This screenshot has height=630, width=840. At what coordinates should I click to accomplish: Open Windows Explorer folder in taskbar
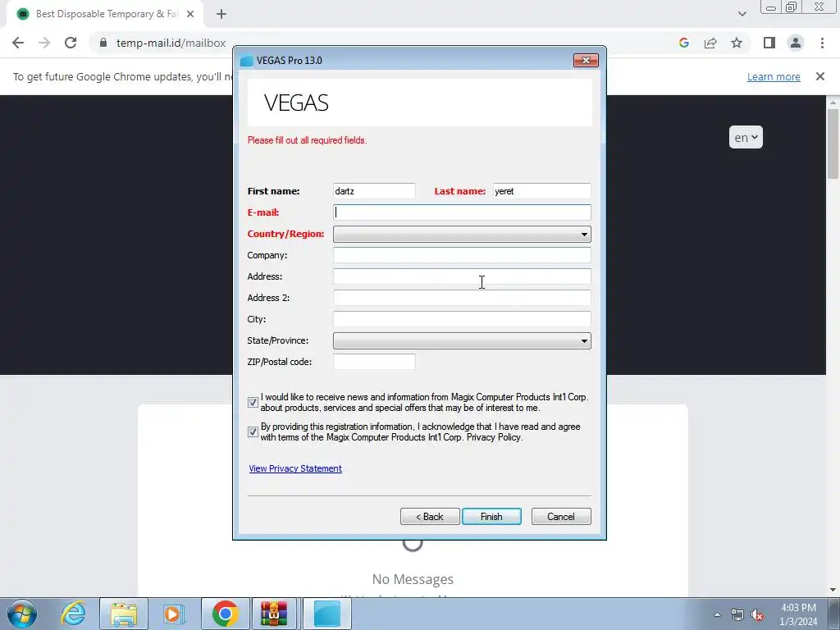tap(124, 614)
